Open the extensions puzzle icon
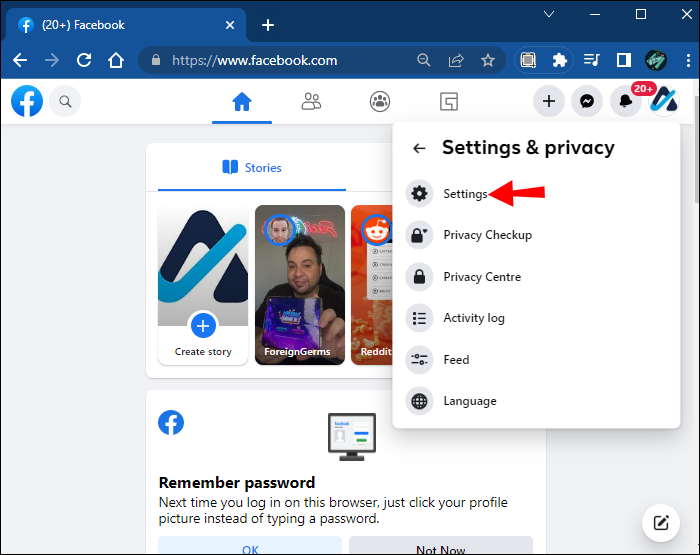This screenshot has height=555, width=700. 559,60
